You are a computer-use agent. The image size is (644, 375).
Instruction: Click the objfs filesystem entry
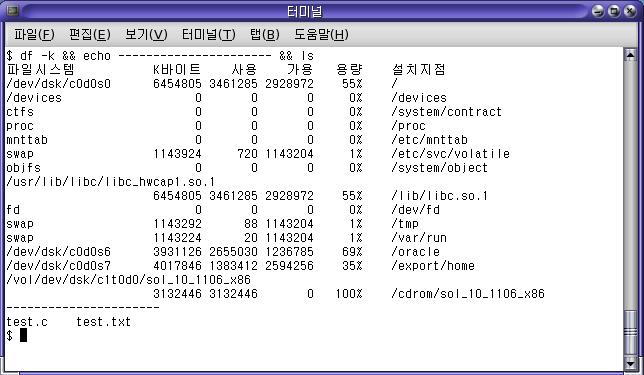coord(23,168)
